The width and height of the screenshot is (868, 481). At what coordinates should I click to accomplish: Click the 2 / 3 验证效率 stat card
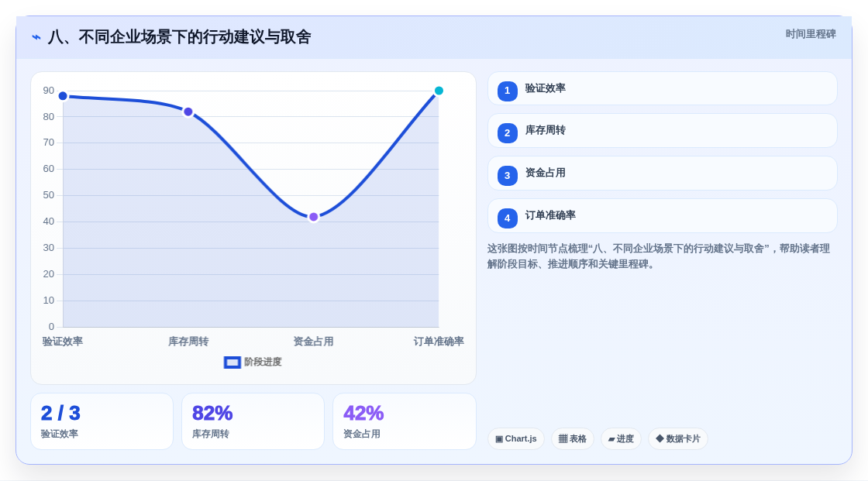[x=102, y=421]
